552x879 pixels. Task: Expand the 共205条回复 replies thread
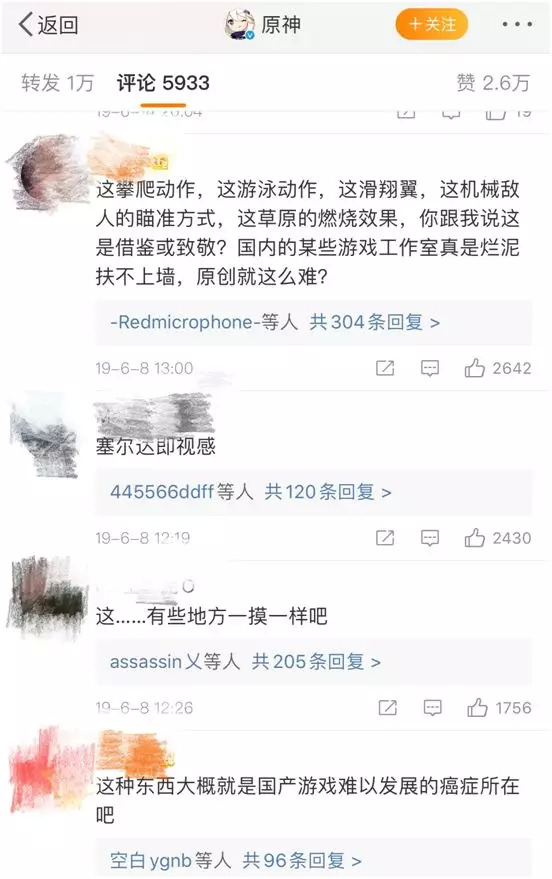click(x=316, y=662)
